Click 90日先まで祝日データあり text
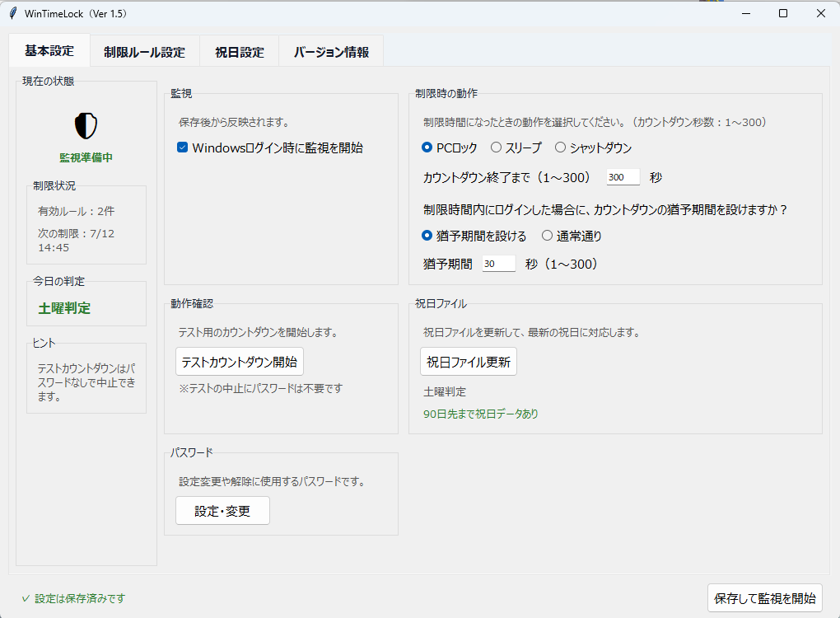The image size is (840, 618). click(x=481, y=414)
